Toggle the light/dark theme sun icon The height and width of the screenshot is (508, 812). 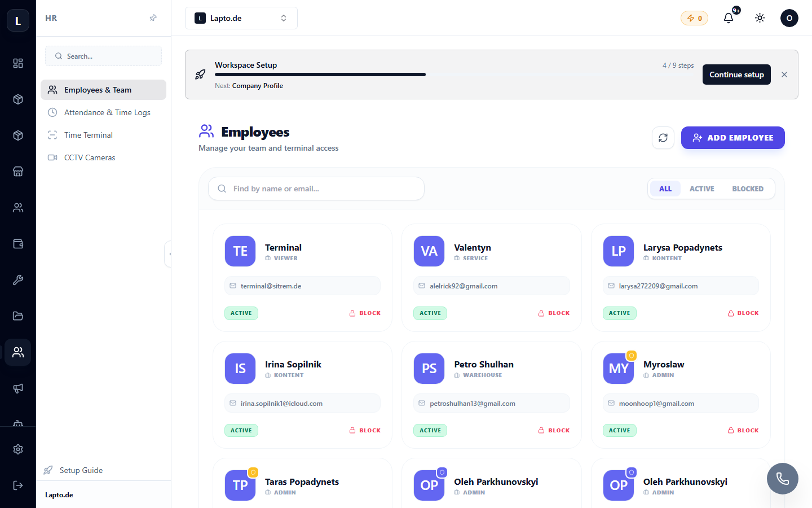[x=760, y=18]
